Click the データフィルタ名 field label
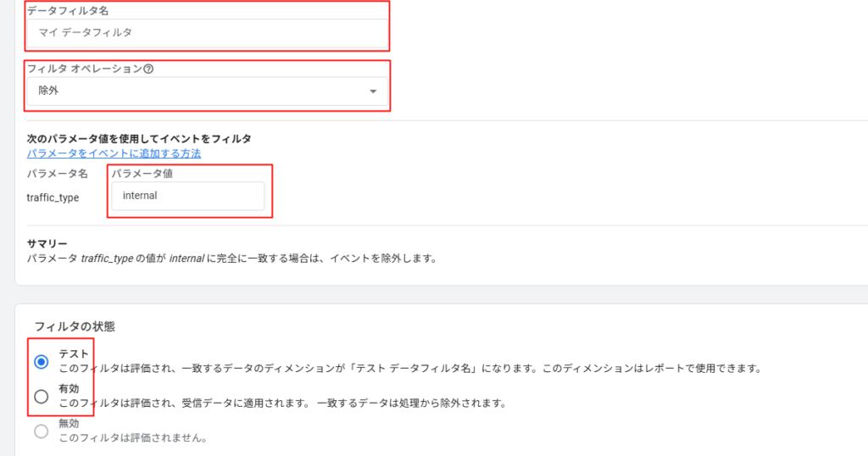This screenshot has width=868, height=456. [68, 11]
